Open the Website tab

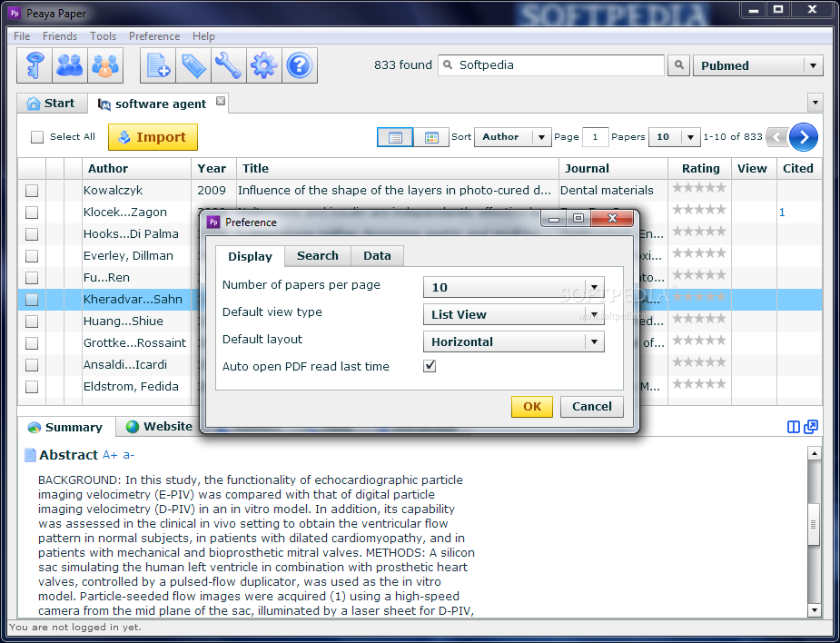tap(159, 427)
